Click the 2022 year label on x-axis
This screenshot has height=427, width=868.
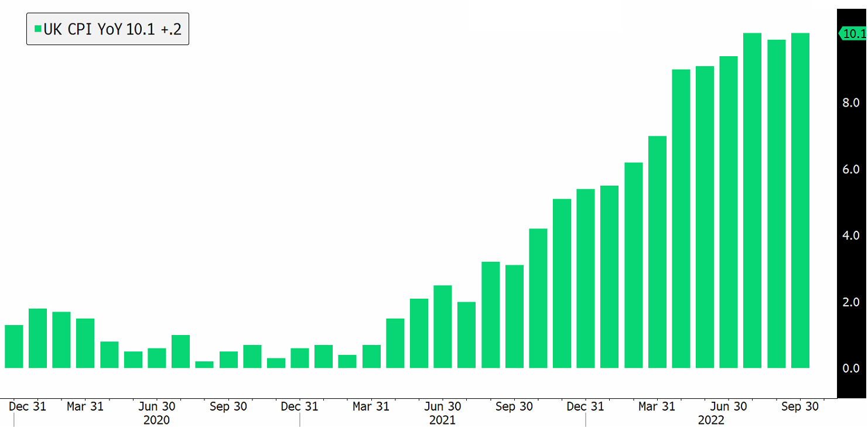coord(711,420)
